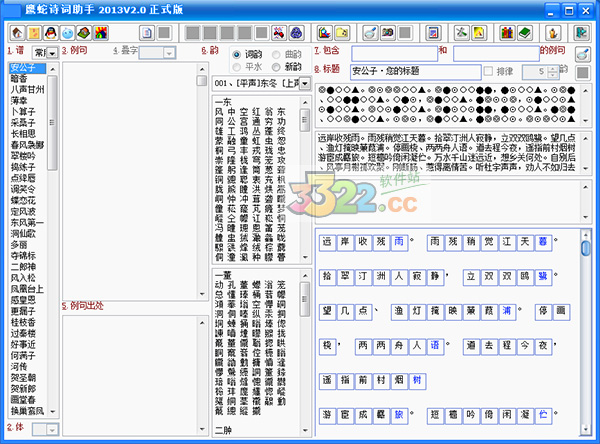Select 暗香 in the tune list
Screen dimensions: 600x444
tap(19, 79)
